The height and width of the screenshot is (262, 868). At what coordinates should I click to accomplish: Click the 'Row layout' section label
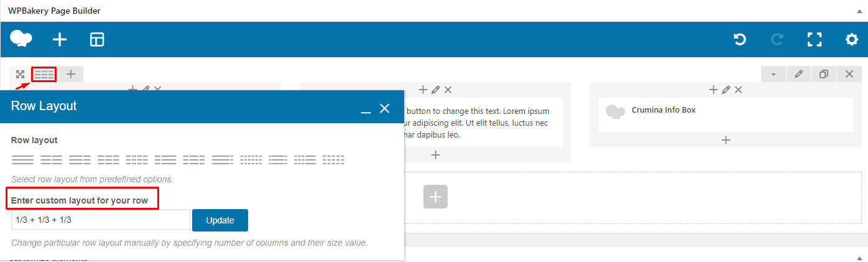tap(34, 140)
